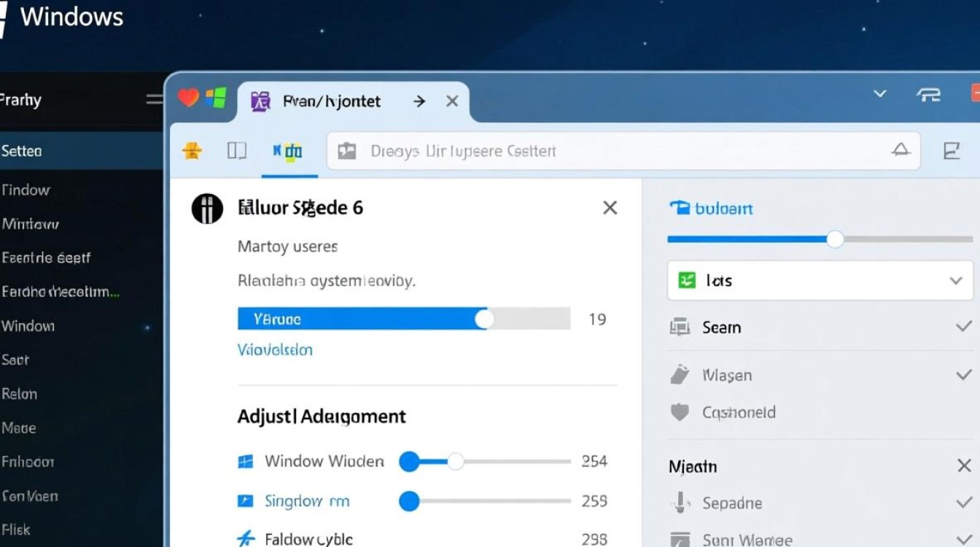980x547 pixels.
Task: Select the brush icon beside Wlaşen
Action: click(680, 374)
